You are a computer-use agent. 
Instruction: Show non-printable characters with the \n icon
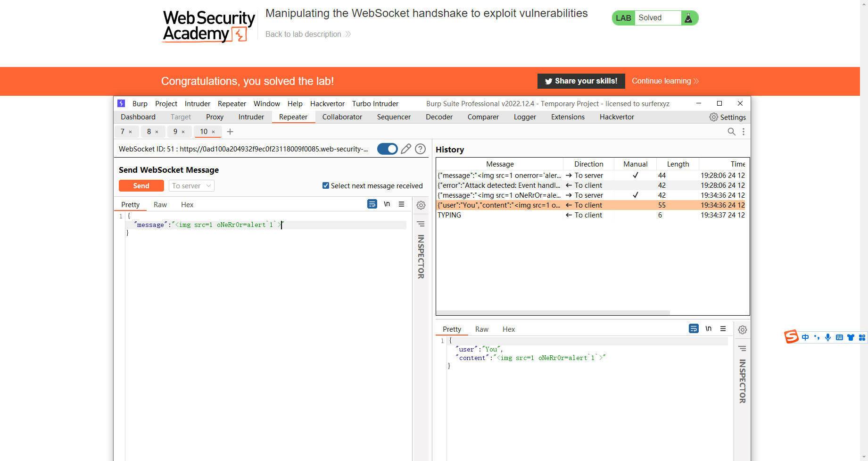387,204
